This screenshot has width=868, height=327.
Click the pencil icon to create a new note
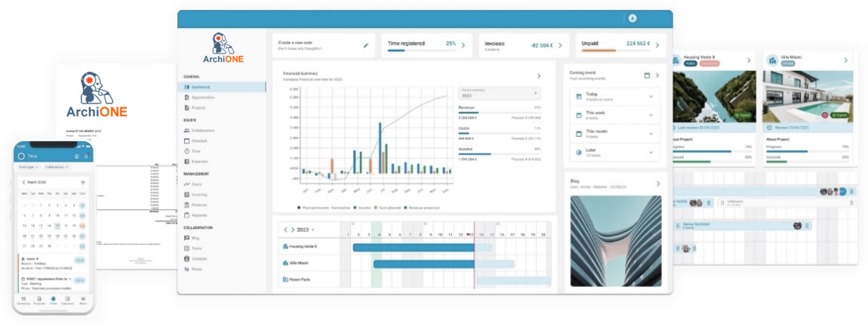[x=366, y=45]
